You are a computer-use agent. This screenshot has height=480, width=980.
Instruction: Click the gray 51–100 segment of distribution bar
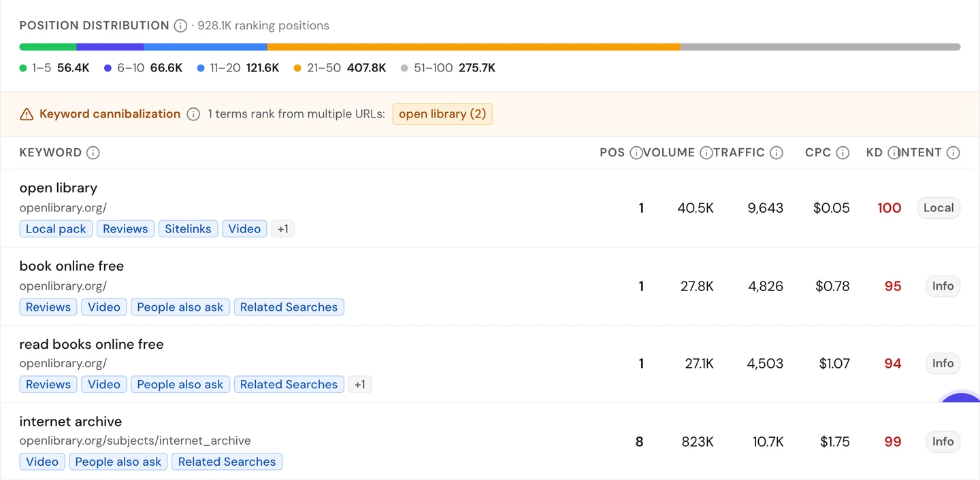(821, 47)
